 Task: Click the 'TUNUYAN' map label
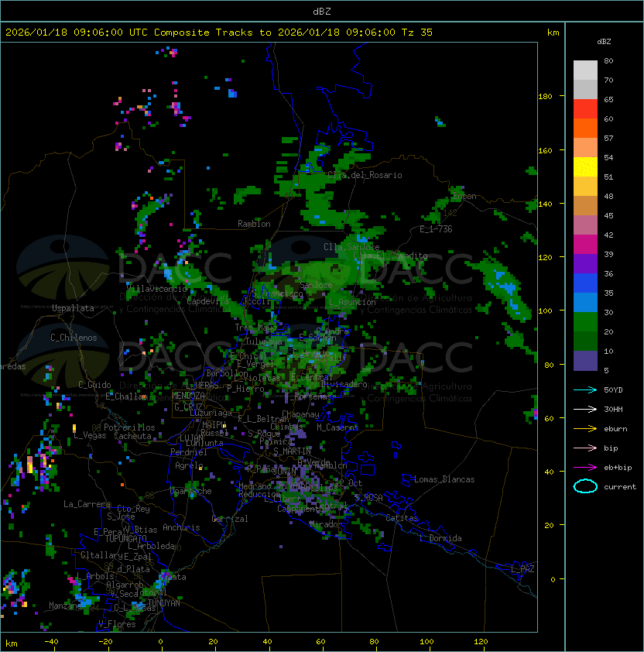point(164,603)
